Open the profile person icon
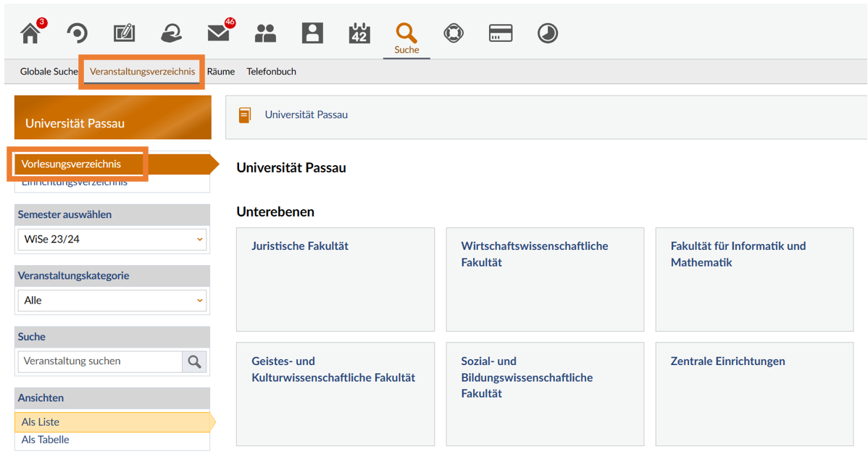Viewport: 868px width, 457px height. (312, 33)
